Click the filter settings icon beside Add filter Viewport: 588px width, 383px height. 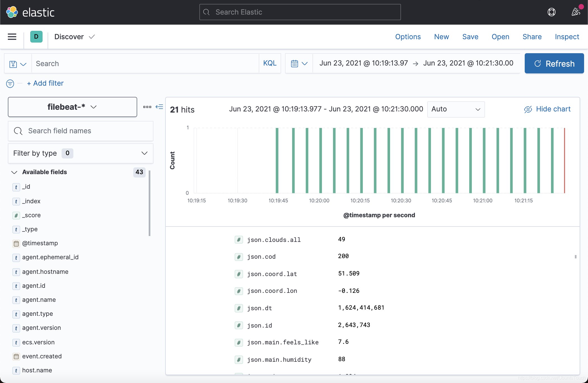tap(10, 83)
